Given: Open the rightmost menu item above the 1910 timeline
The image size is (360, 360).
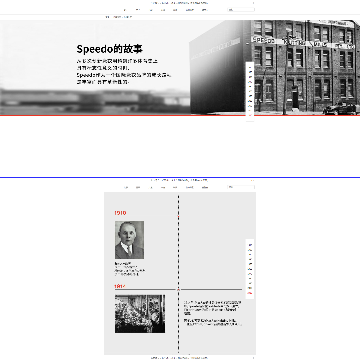Looking at the screenshot, I should (x=205, y=187).
